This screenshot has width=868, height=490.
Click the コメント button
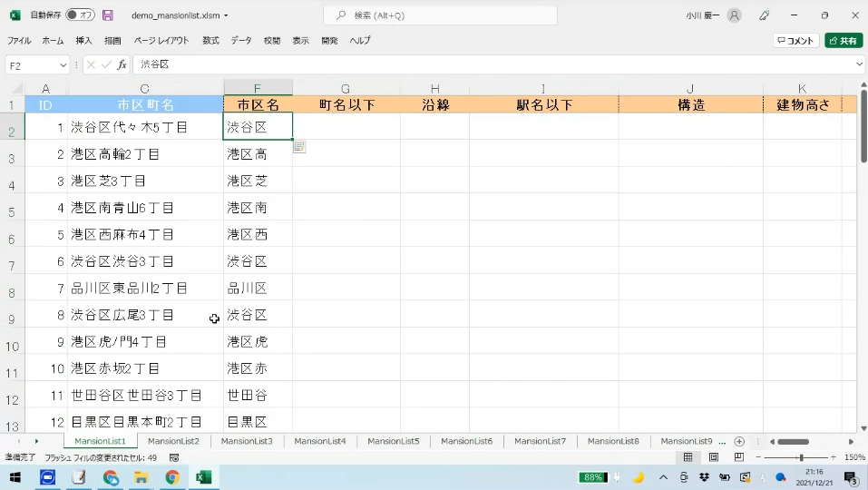[x=795, y=41]
